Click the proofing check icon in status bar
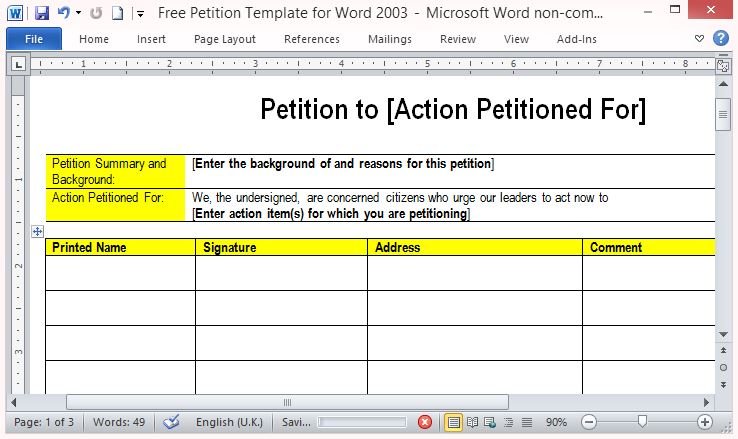 171,422
